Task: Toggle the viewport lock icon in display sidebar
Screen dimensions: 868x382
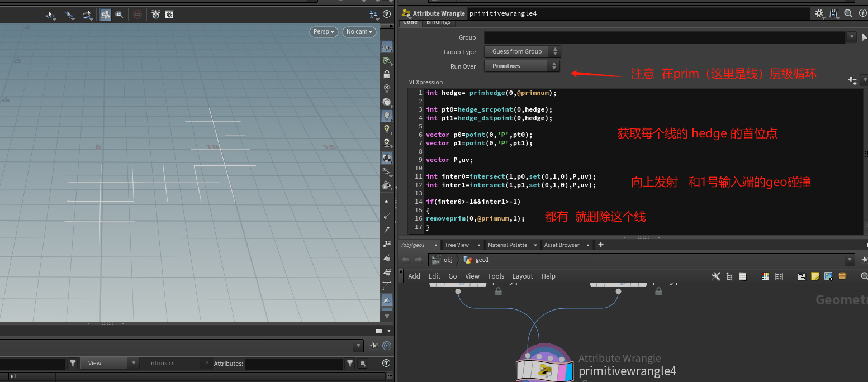Action: 386,75
